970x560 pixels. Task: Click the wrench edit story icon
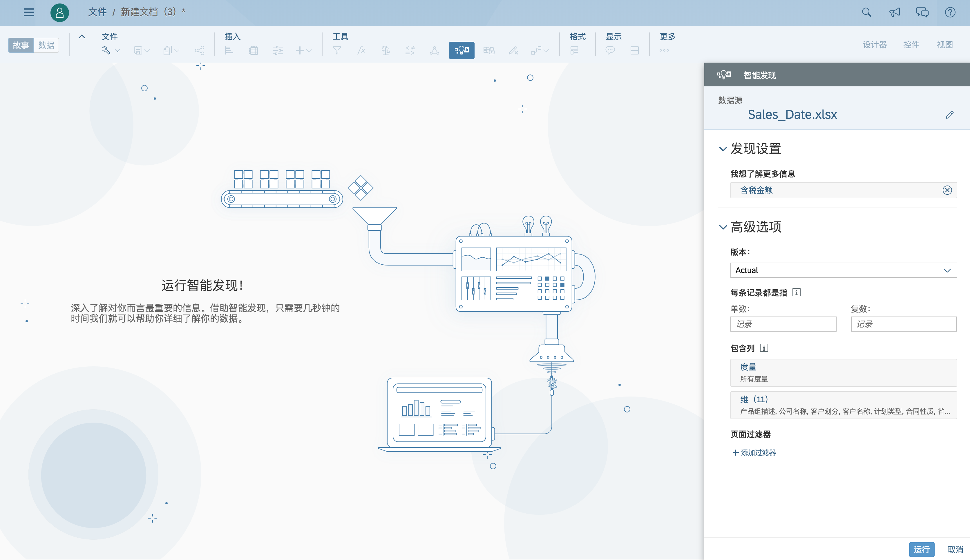106,50
